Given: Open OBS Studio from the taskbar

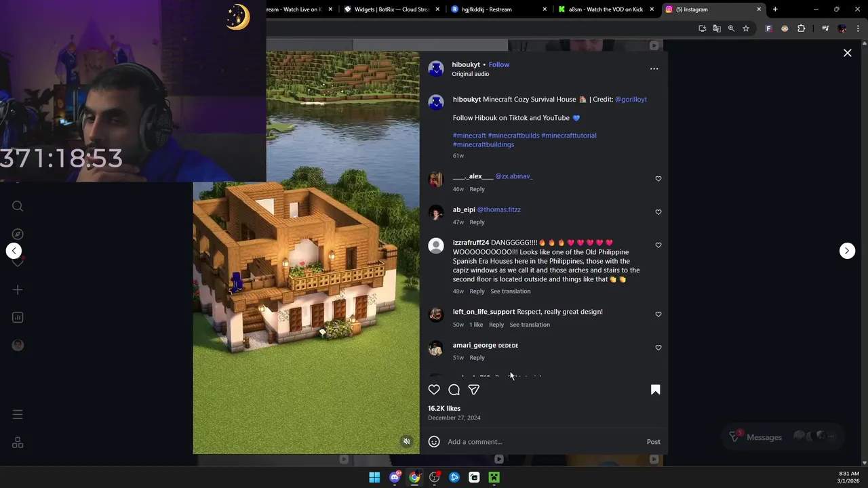Looking at the screenshot, I should point(435,477).
